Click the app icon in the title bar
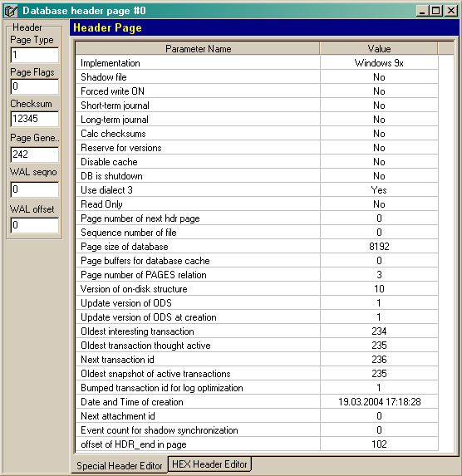462x476 pixels. pos(11,11)
